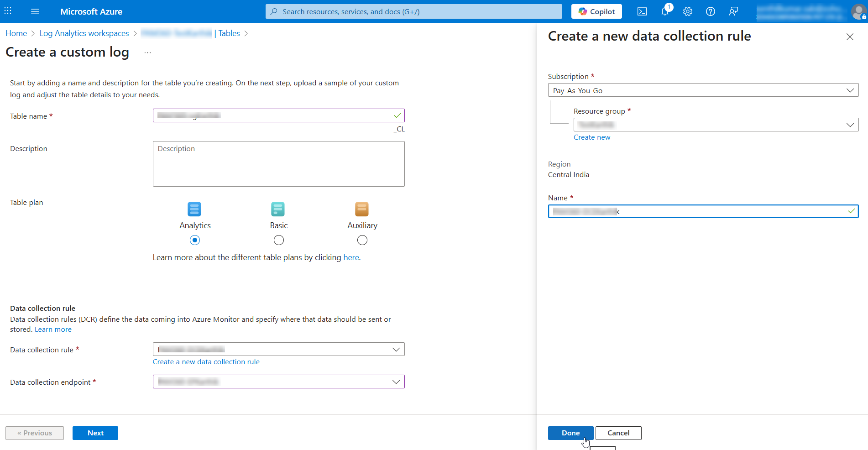Open the Azure portal menu hamburger
The height and width of the screenshot is (450, 868).
pyautogui.click(x=35, y=11)
